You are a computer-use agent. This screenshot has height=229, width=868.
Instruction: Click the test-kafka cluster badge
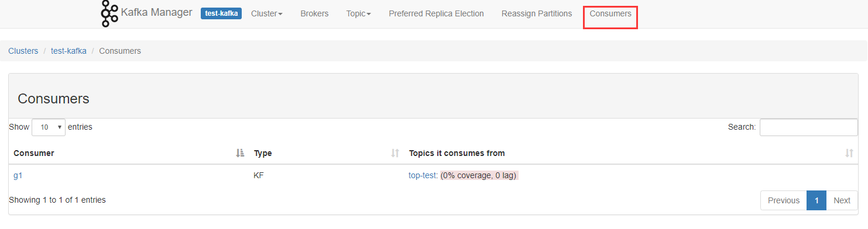221,13
